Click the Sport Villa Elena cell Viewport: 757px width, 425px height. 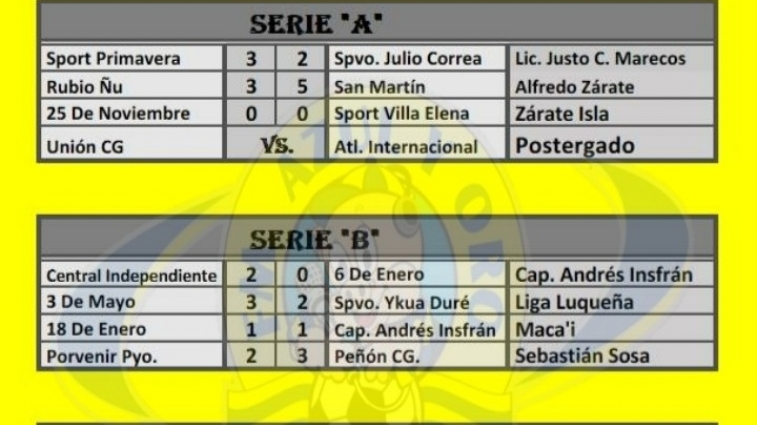(x=401, y=114)
